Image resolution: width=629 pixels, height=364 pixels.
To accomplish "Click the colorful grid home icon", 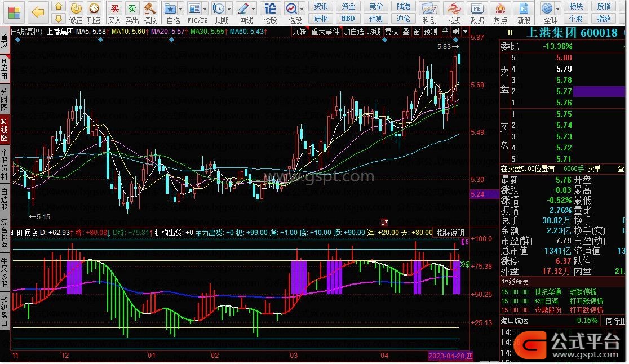I will (x=14, y=12).
